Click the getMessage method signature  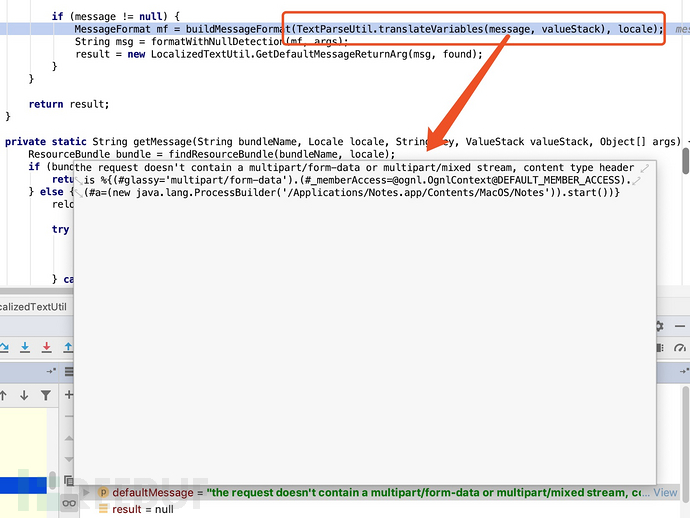343,142
